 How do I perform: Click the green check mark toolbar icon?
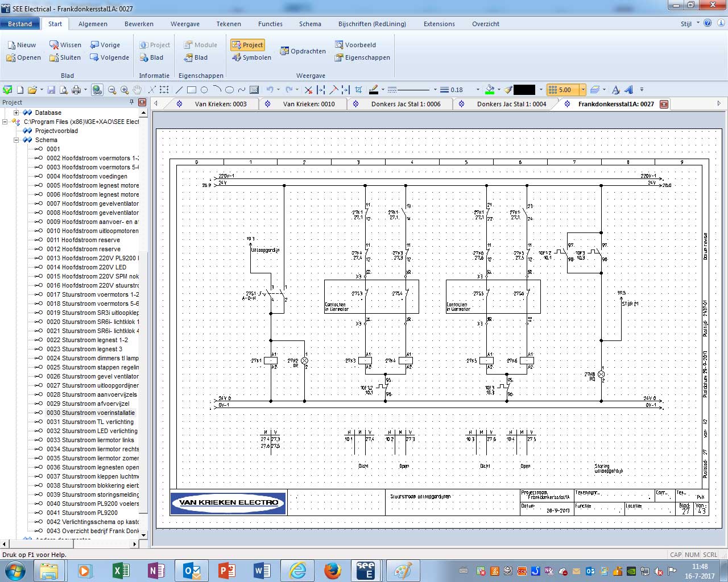tap(7, 90)
